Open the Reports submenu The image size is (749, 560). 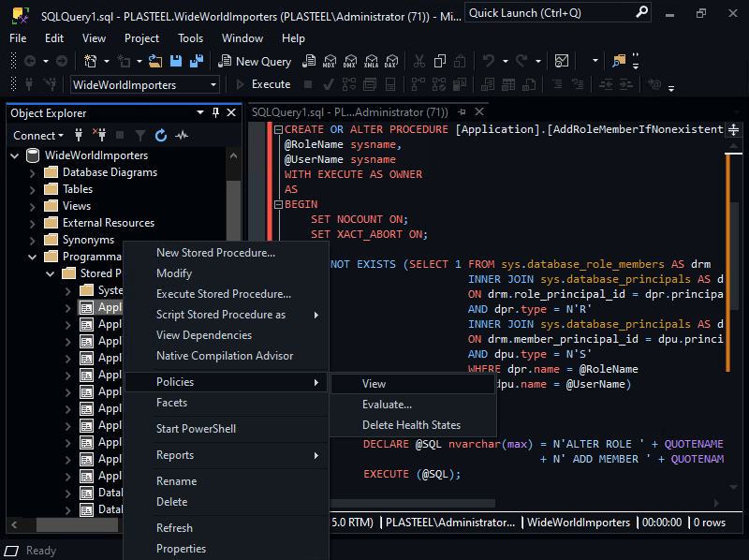pos(227,455)
